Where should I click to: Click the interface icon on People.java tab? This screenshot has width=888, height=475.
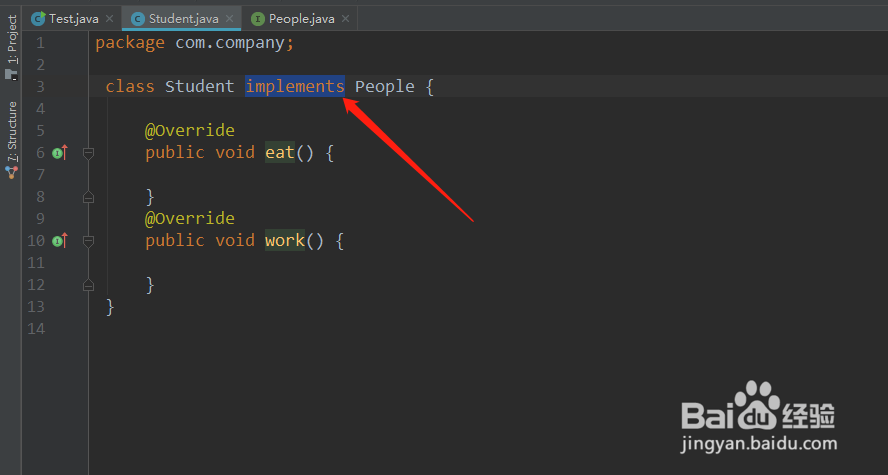(x=258, y=19)
